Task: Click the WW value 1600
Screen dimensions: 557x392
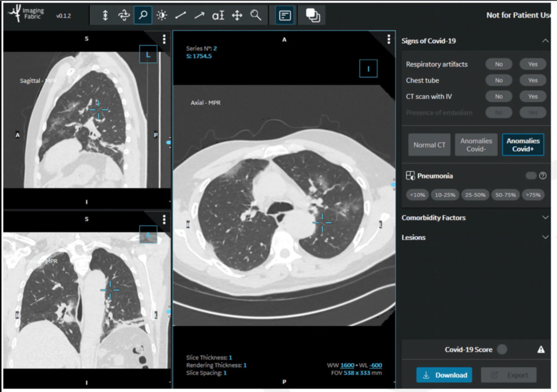Action: (347, 365)
